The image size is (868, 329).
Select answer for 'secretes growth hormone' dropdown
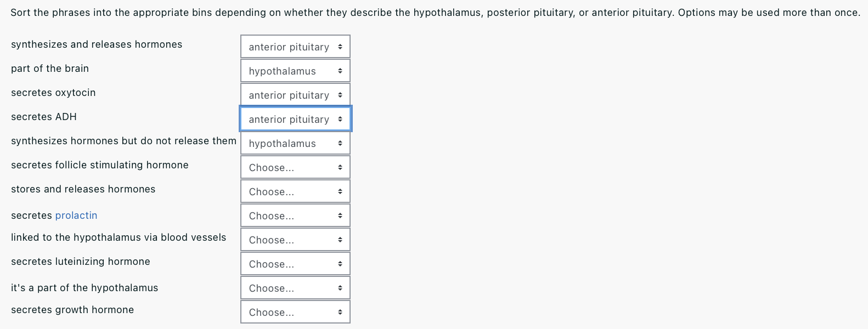295,312
